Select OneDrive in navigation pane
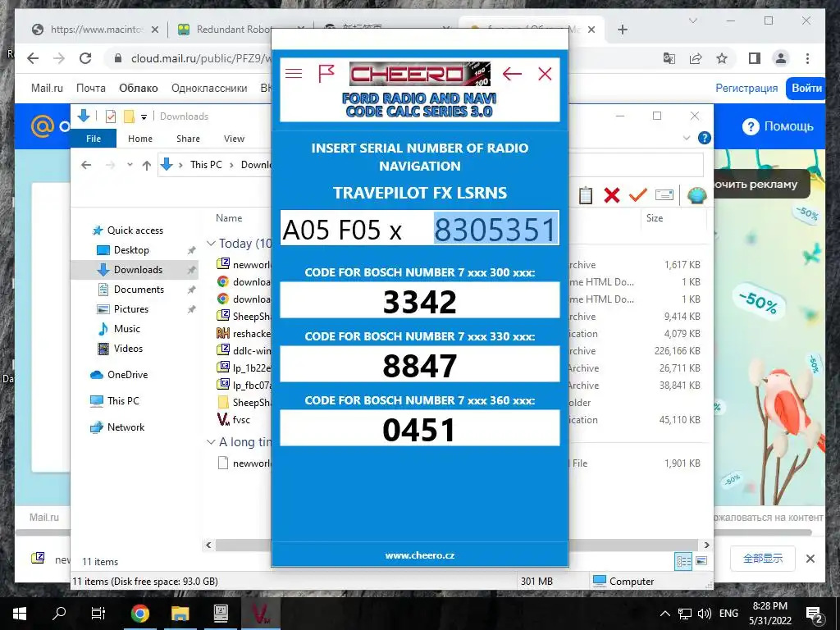This screenshot has width=840, height=630. click(127, 374)
